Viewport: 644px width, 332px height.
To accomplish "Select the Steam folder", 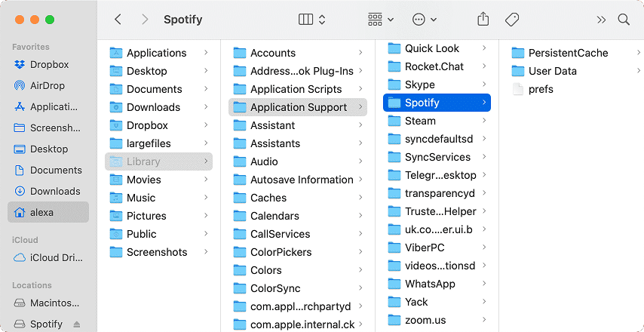I will [x=437, y=121].
